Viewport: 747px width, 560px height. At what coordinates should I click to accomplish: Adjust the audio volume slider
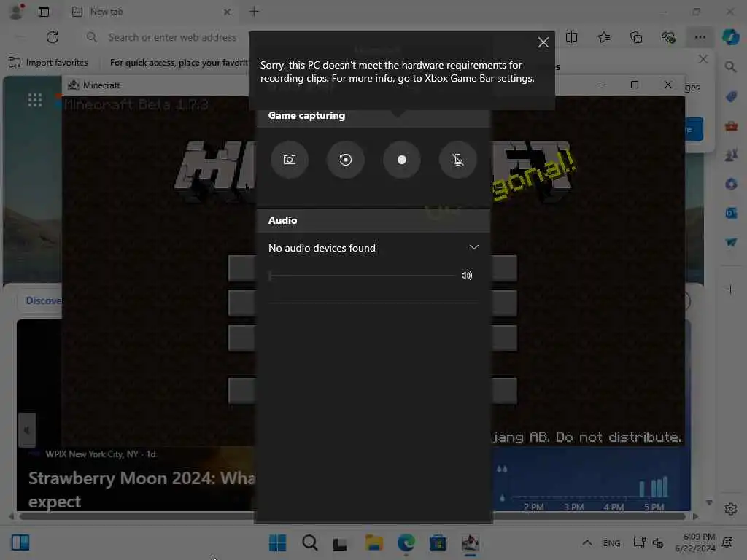pos(362,275)
